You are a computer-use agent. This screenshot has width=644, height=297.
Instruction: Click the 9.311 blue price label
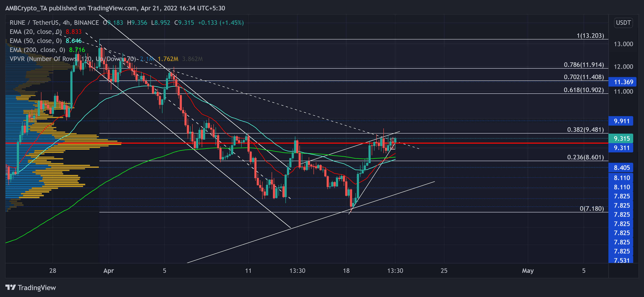[621, 148]
